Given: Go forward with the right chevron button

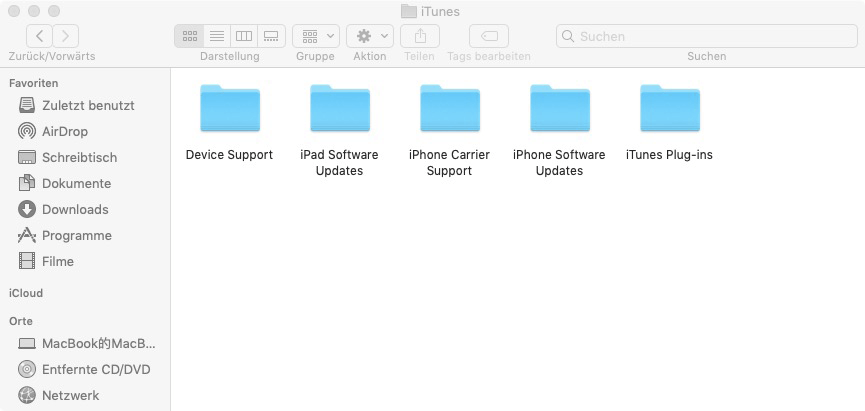Looking at the screenshot, I should coord(66,36).
